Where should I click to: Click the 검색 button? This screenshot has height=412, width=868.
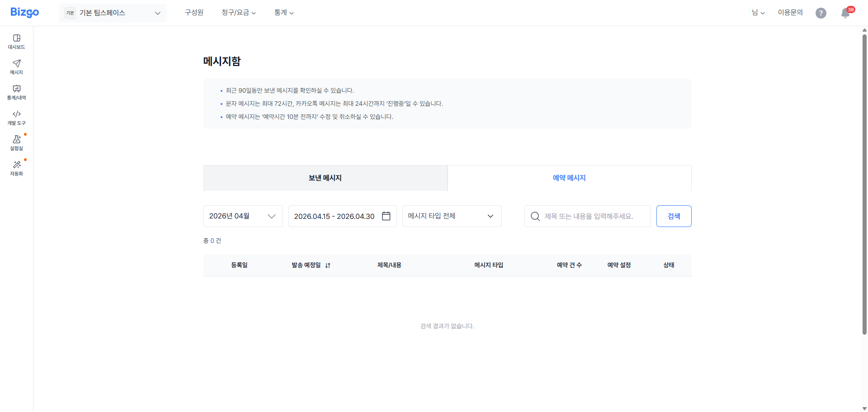click(x=674, y=216)
